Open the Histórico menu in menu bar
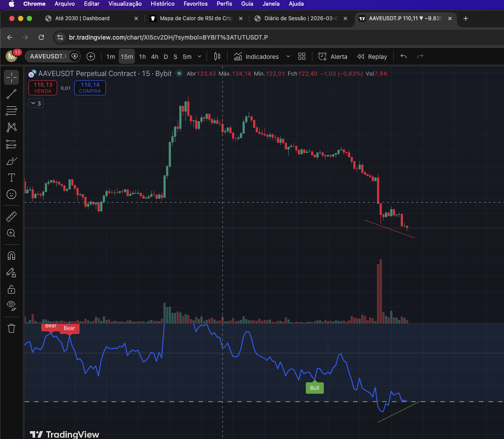This screenshot has width=504, height=439. tap(162, 4)
